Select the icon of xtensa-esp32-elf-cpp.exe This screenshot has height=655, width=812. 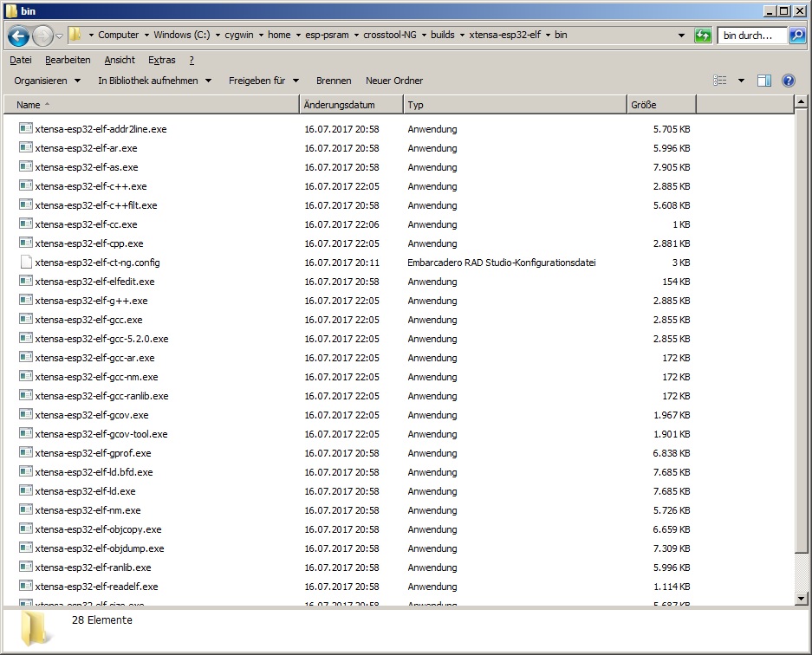pyautogui.click(x=26, y=243)
